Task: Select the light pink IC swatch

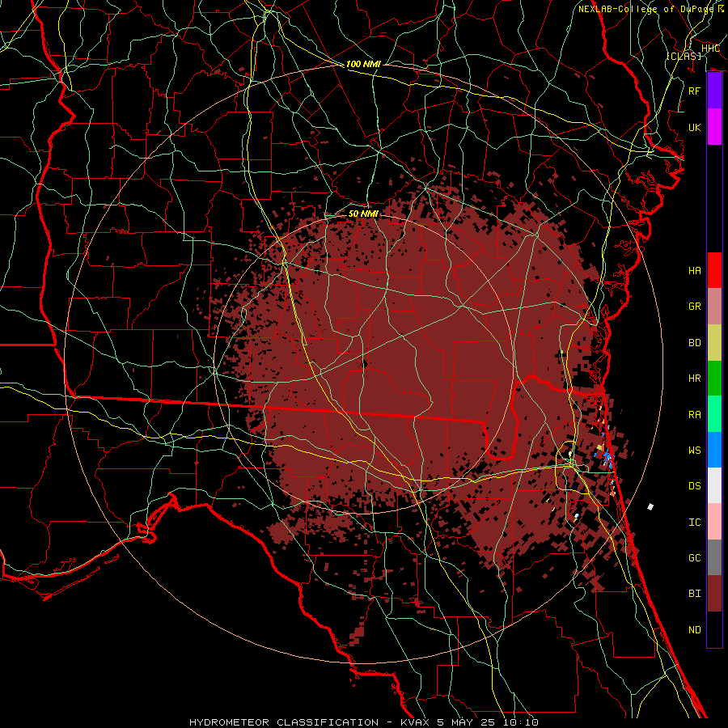Action: 714,522
